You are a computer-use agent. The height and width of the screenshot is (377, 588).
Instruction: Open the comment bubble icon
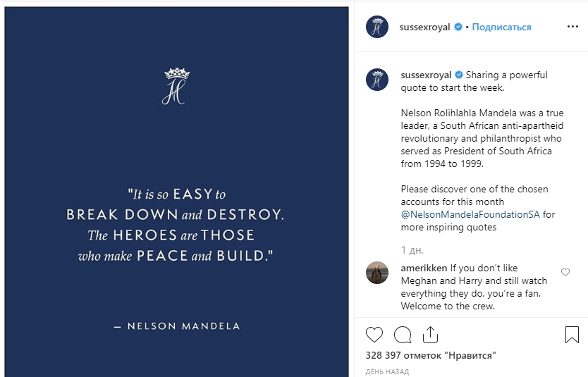[x=403, y=334]
